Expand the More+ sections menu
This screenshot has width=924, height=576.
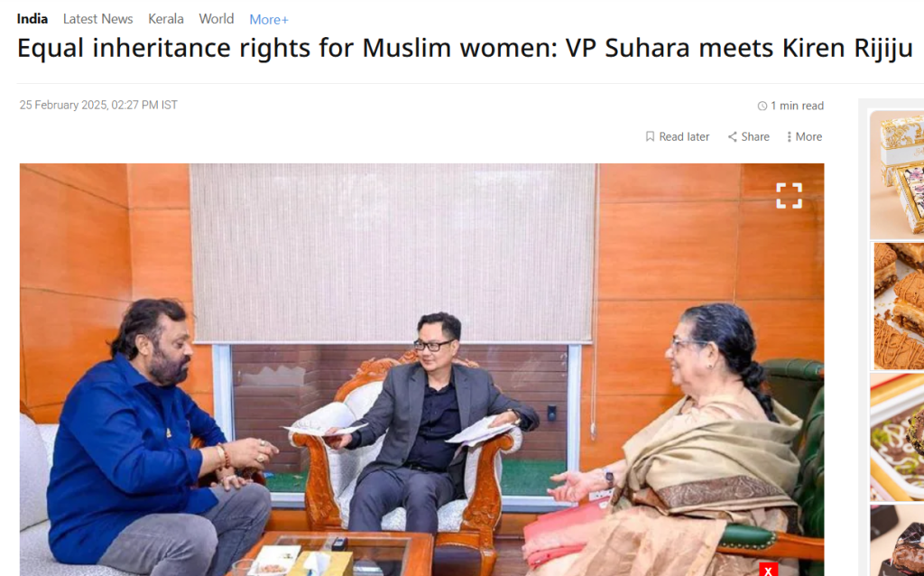pos(269,20)
